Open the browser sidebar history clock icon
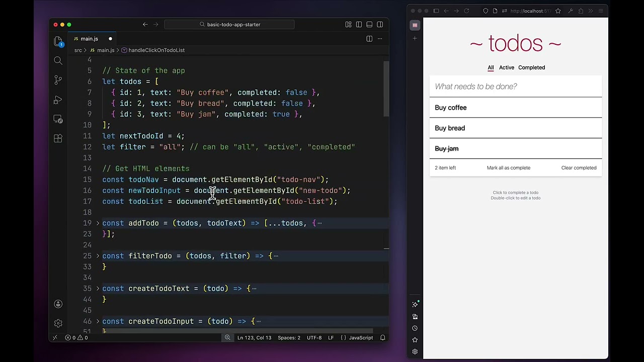The height and width of the screenshot is (362, 644). coord(415,328)
